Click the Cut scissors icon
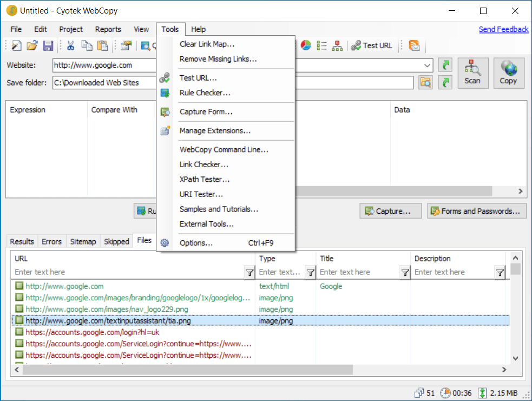The image size is (532, 401). (70, 45)
